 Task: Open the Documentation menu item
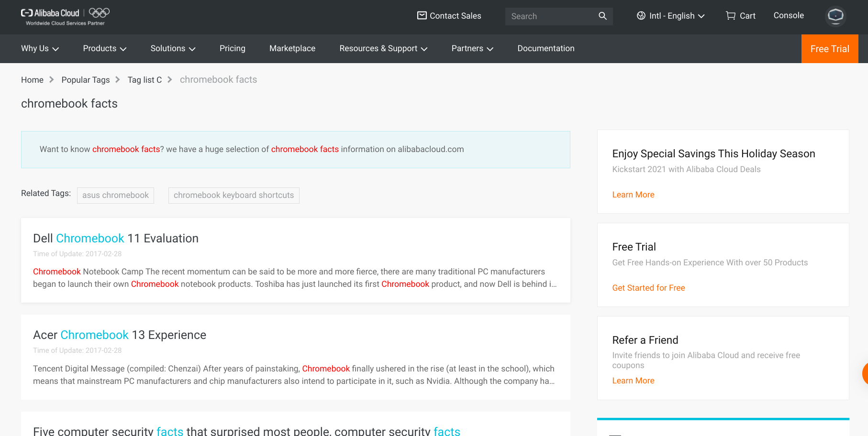coord(545,48)
